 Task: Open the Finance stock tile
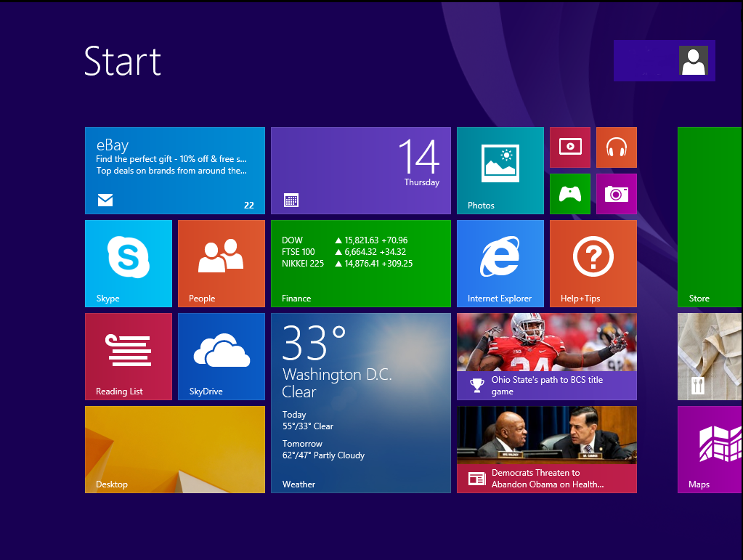point(360,264)
